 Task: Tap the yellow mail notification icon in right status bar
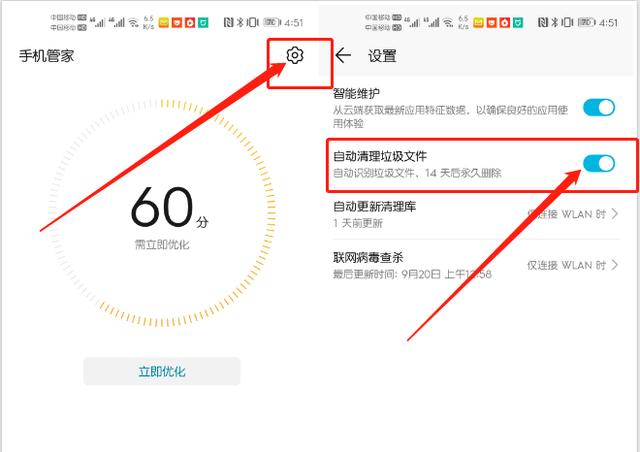pyautogui.click(x=478, y=22)
